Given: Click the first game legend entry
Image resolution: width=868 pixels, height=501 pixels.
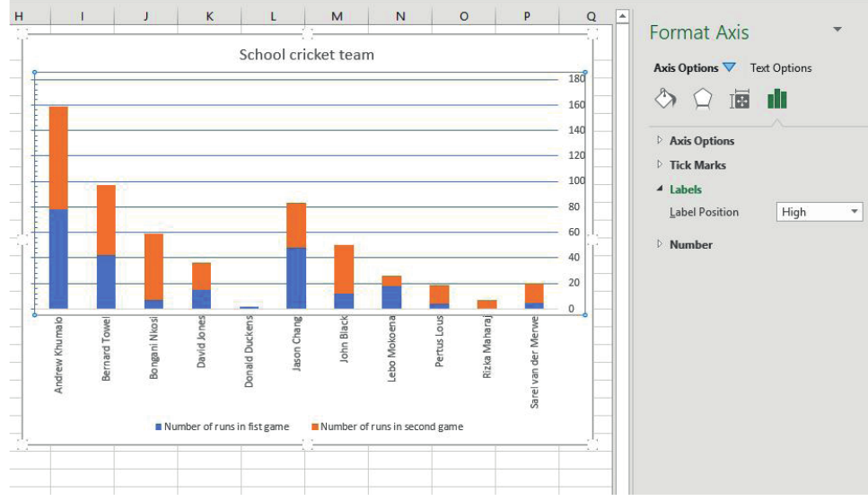Looking at the screenshot, I should [x=222, y=426].
